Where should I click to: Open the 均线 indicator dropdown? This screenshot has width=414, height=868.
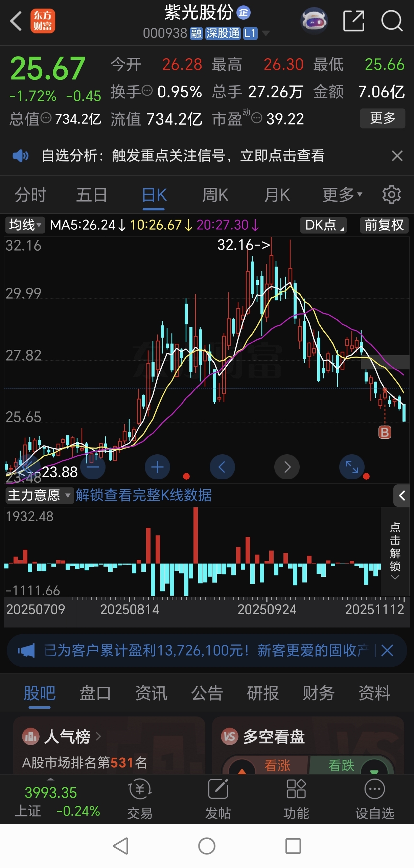coord(25,225)
